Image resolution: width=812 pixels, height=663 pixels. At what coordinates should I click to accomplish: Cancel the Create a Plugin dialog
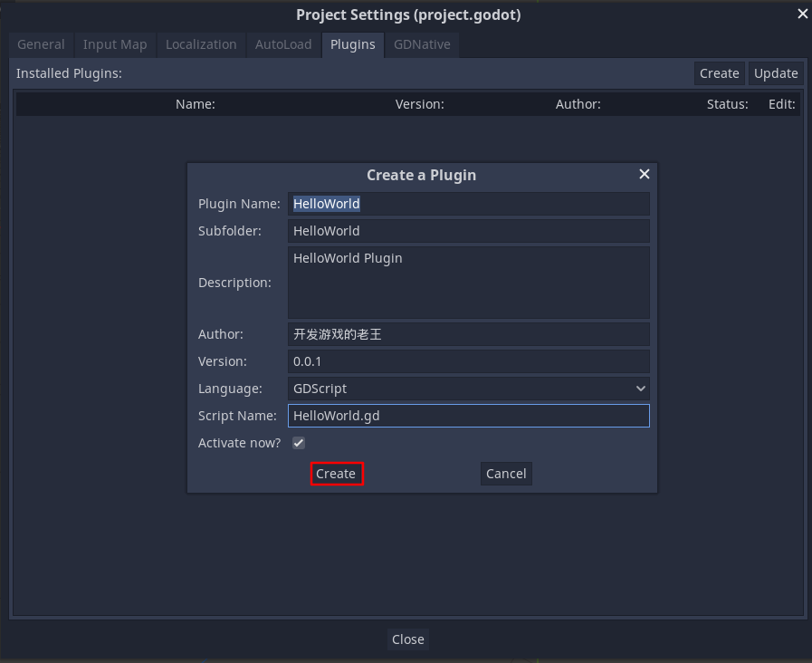pos(506,474)
